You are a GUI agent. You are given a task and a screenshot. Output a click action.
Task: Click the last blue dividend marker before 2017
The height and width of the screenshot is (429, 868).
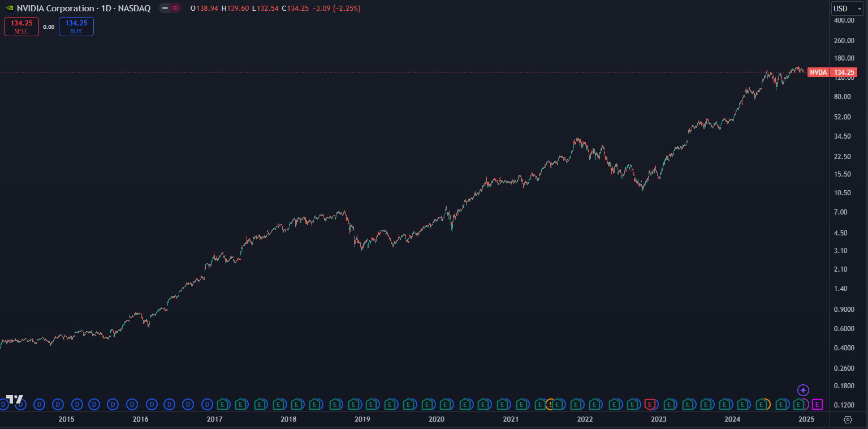point(207,404)
